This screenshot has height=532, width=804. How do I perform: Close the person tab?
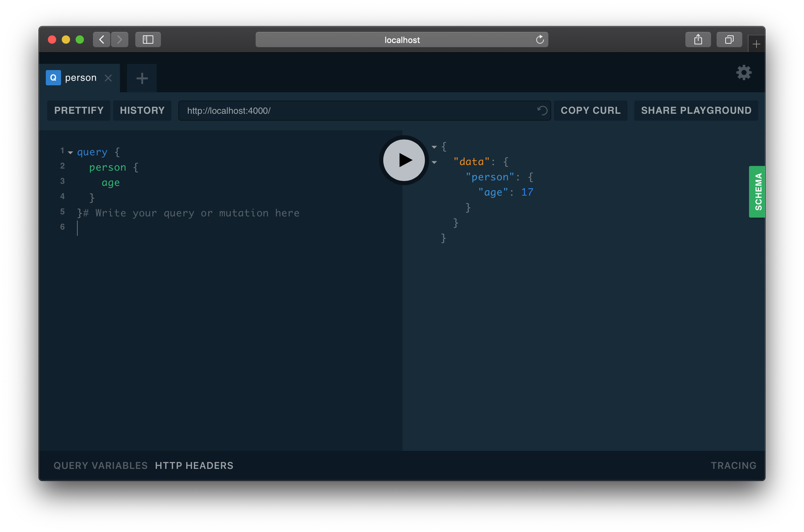click(108, 78)
